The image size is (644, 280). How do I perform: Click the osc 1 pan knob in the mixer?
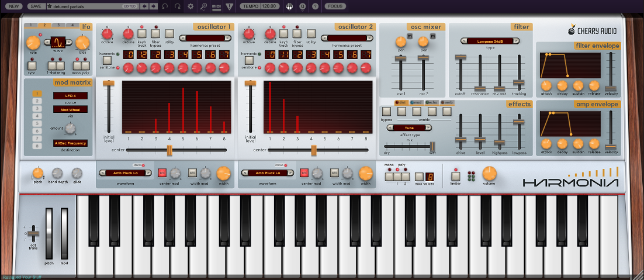pyautogui.click(x=401, y=42)
